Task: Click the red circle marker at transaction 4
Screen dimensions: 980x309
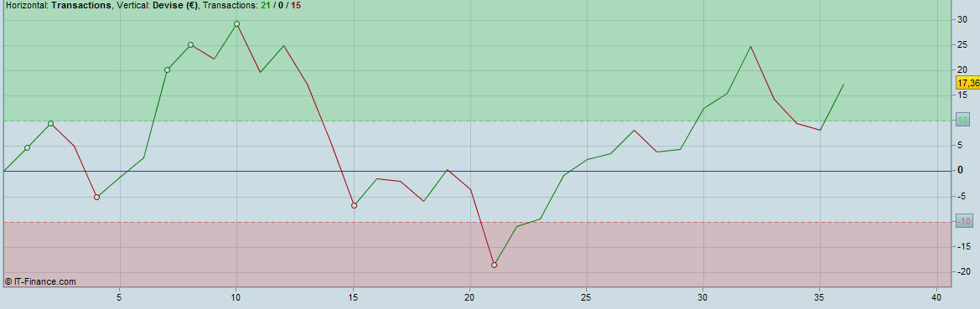Action: [97, 198]
